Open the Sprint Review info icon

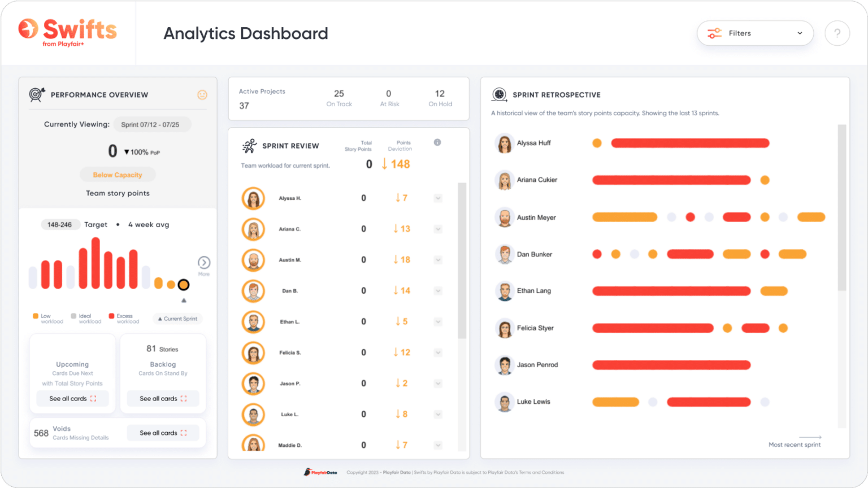[437, 142]
